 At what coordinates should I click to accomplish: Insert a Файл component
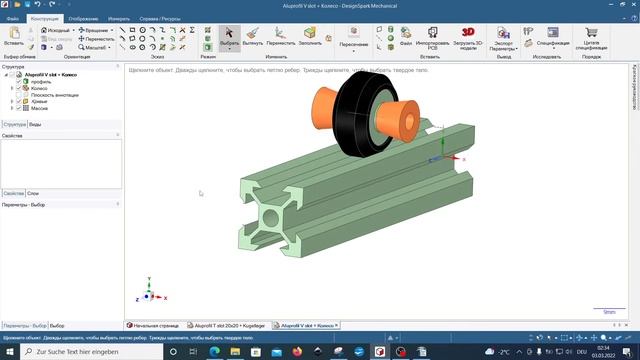pos(406,36)
